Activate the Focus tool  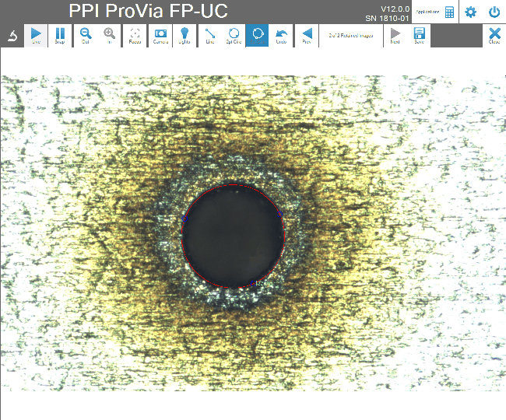tap(135, 36)
